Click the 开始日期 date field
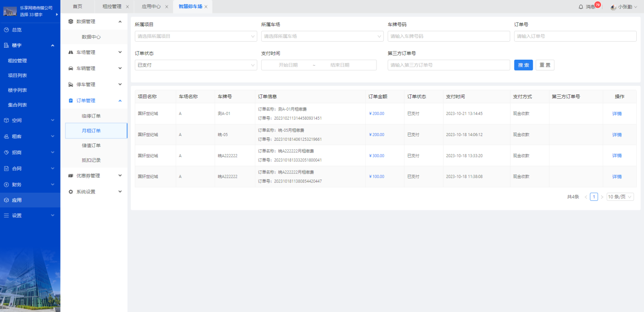Viewport: 644px width, 312px height. click(288, 65)
